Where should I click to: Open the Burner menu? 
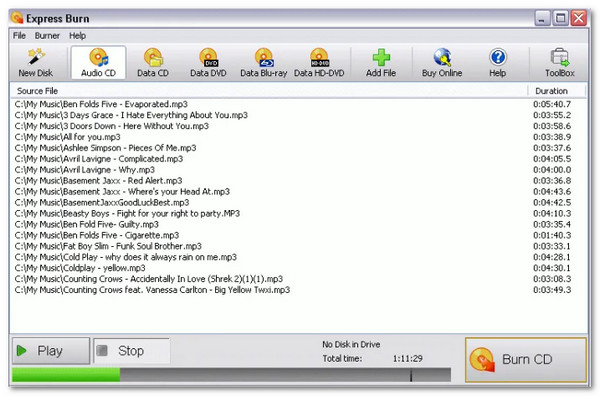tap(47, 36)
